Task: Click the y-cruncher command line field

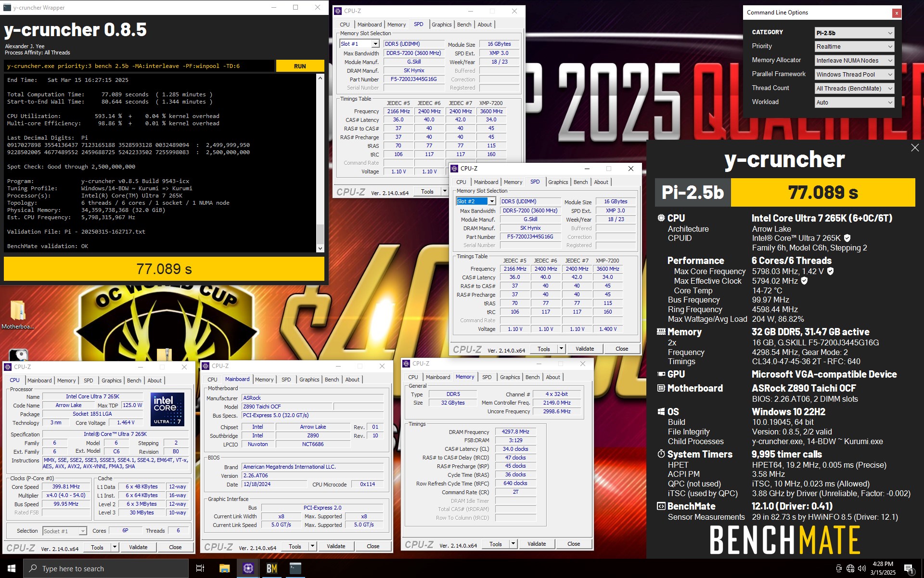Action: pos(140,66)
